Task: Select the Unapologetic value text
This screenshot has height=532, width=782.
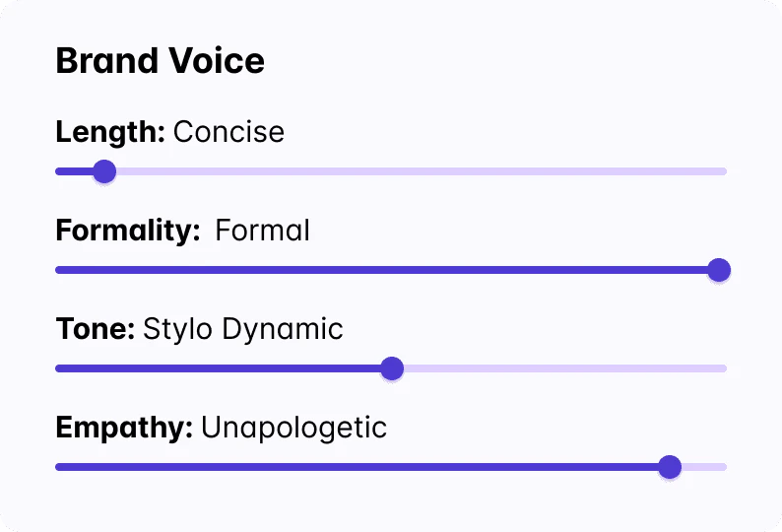Action: (293, 428)
